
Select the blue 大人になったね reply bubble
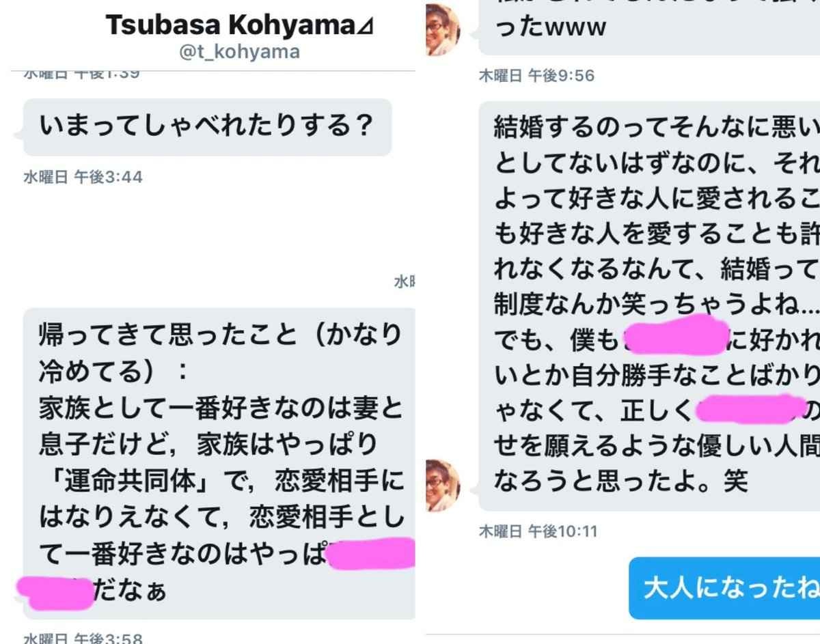point(724,588)
